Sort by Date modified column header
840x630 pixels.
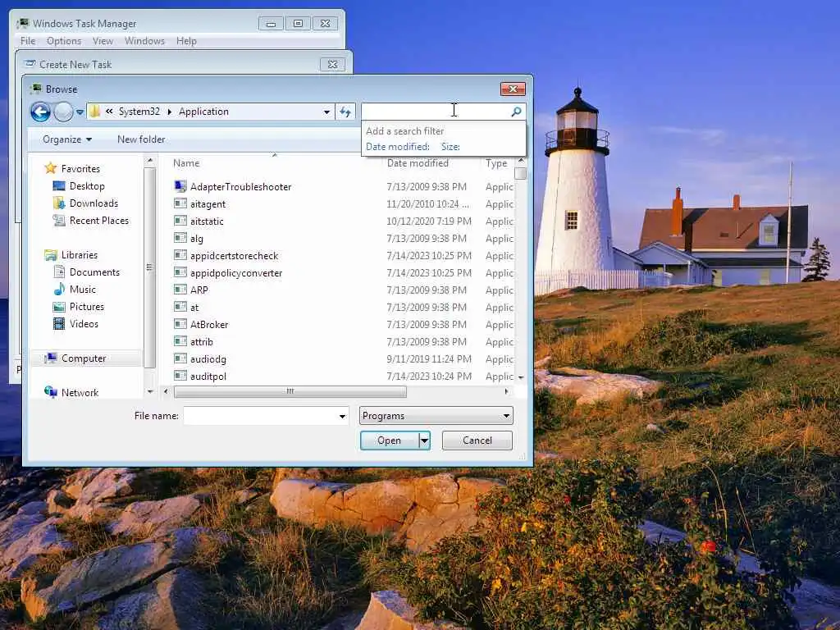point(418,163)
